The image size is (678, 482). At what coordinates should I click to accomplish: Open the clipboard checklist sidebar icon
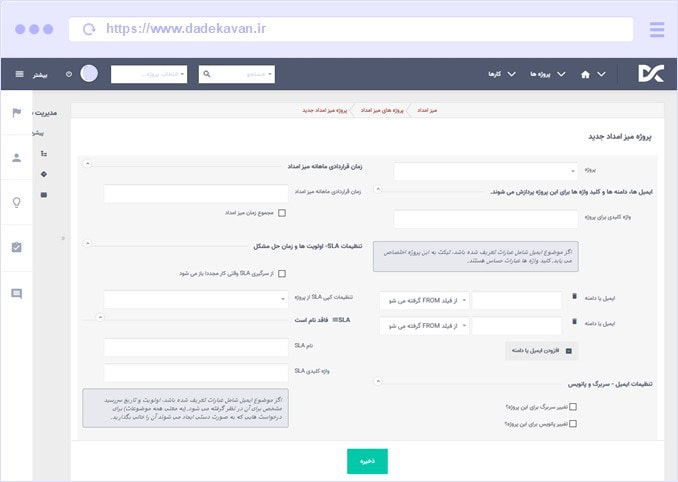click(x=16, y=247)
